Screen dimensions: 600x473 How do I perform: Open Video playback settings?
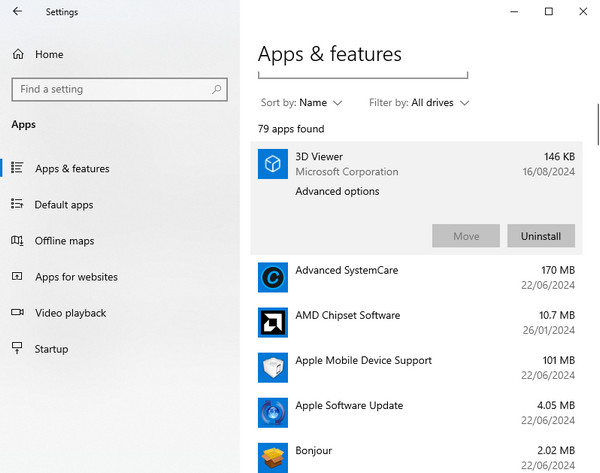click(x=71, y=313)
